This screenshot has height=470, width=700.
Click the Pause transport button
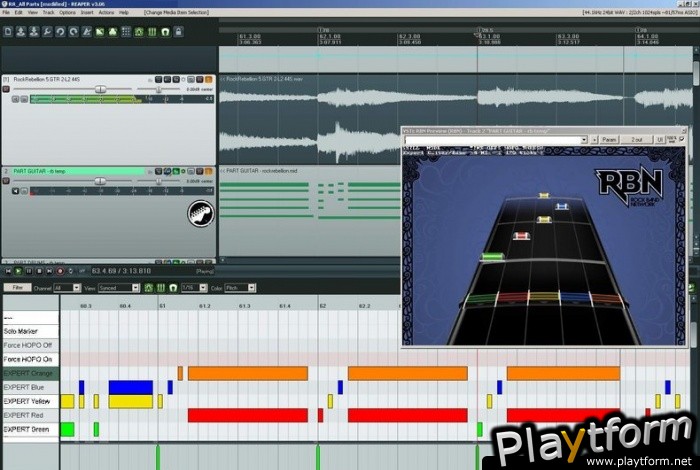click(x=29, y=271)
